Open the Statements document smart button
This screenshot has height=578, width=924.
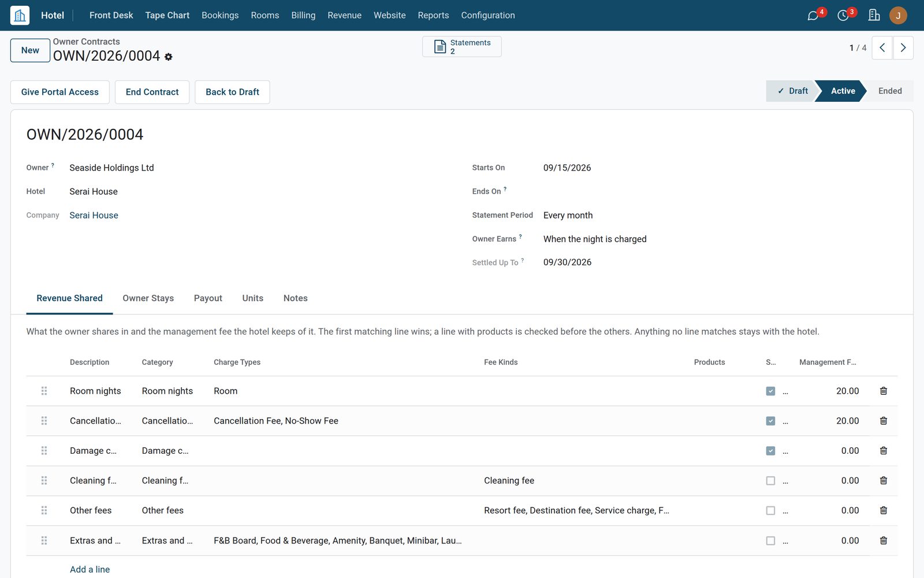(462, 47)
